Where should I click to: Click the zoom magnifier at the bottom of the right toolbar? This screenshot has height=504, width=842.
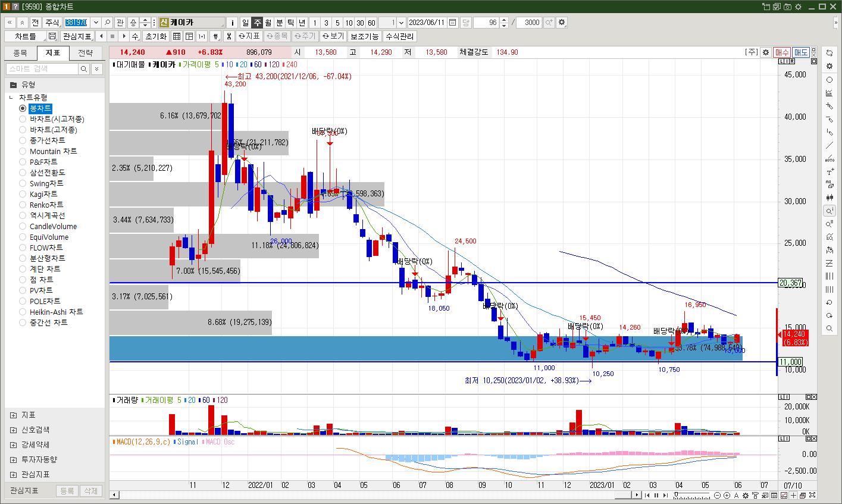point(830,328)
